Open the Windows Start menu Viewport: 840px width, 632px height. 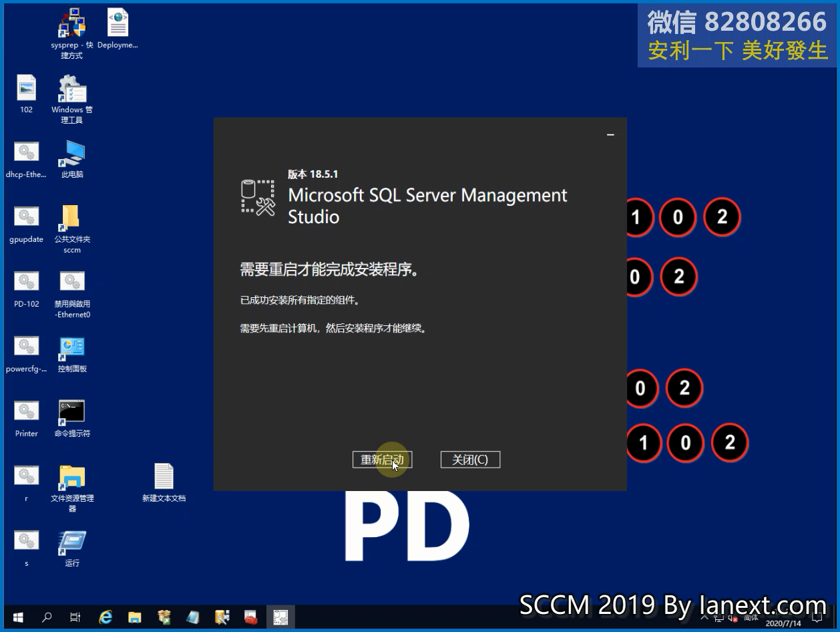click(17, 617)
